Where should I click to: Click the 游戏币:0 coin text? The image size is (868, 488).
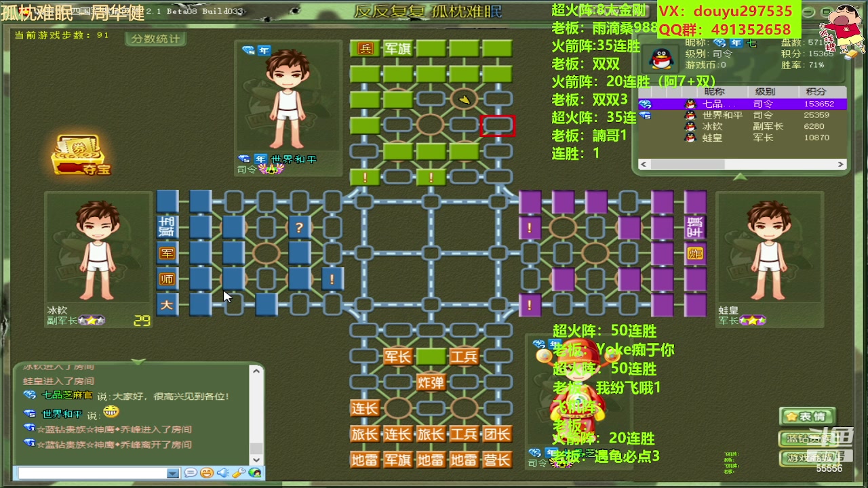(705, 65)
